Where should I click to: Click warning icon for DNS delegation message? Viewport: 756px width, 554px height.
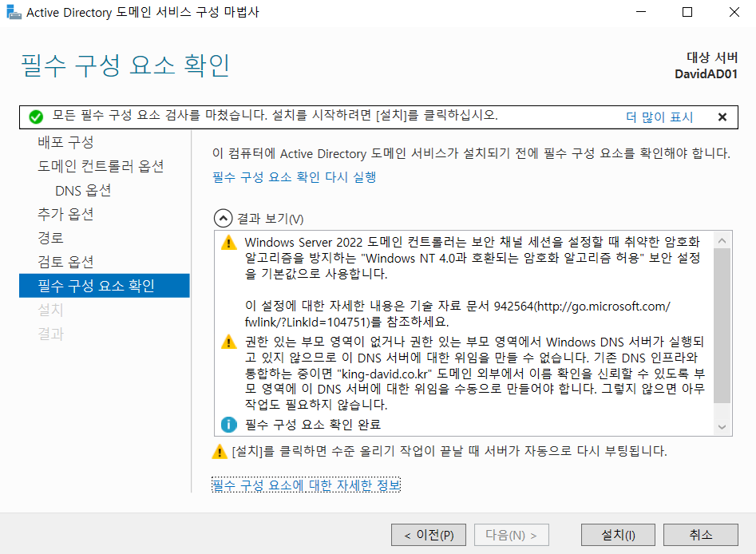(228, 342)
